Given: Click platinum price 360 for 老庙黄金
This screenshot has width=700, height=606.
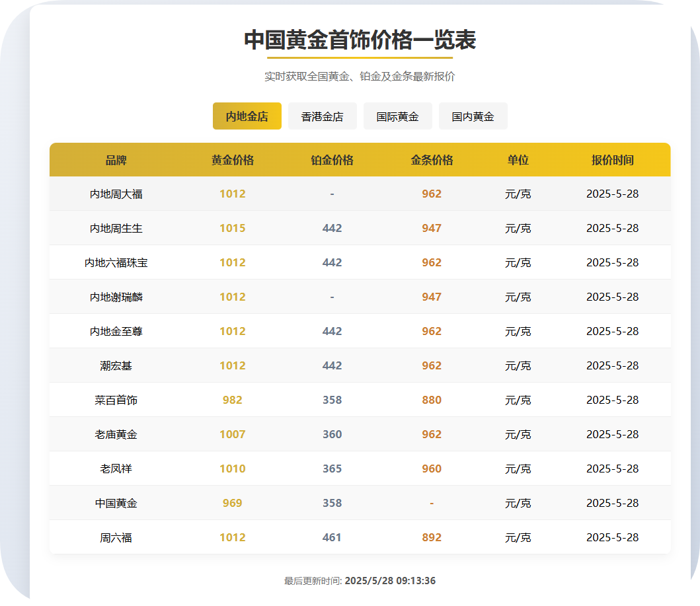Looking at the screenshot, I should pos(332,434).
